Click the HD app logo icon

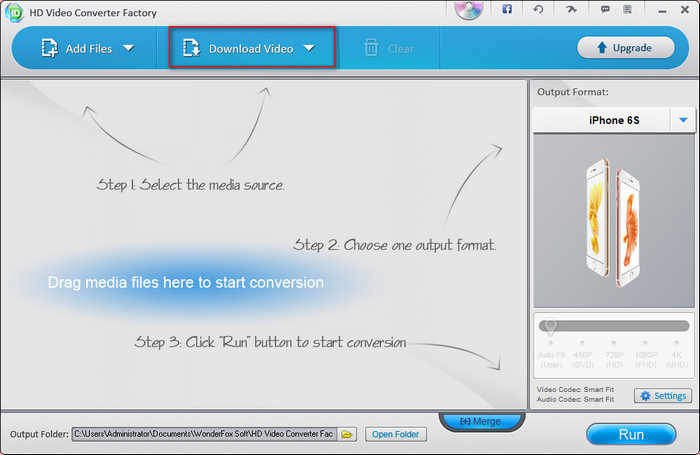pyautogui.click(x=14, y=13)
